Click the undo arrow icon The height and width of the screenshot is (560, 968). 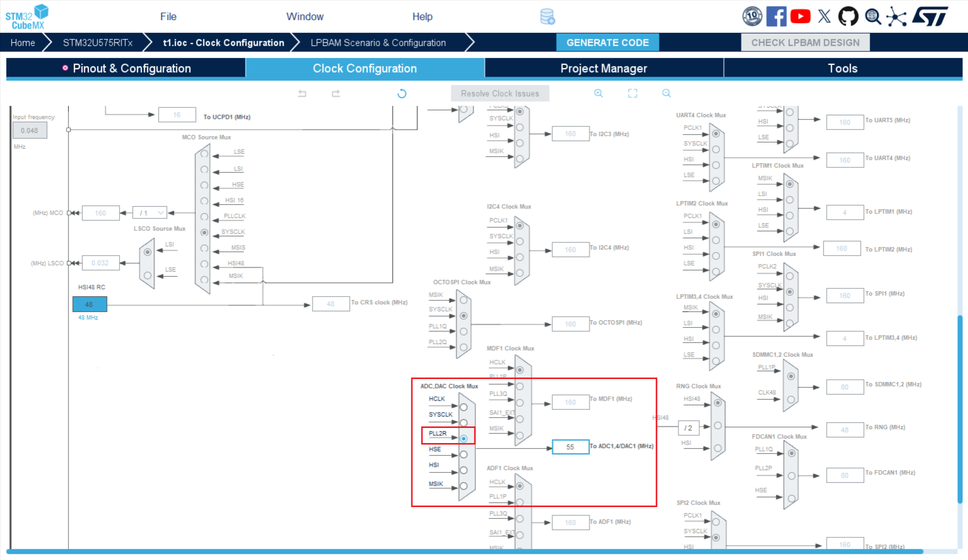coord(302,93)
